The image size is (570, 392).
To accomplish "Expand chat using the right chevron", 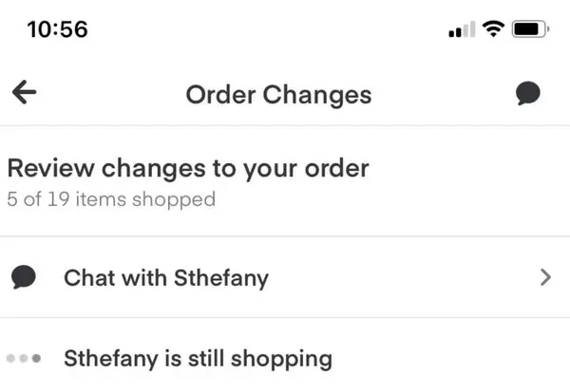I will [x=545, y=277].
